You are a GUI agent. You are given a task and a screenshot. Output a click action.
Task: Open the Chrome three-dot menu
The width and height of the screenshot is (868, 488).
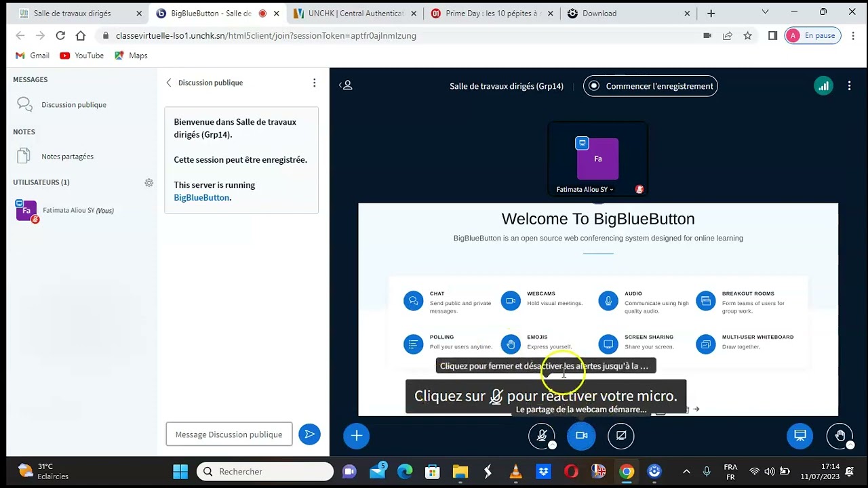click(x=853, y=36)
